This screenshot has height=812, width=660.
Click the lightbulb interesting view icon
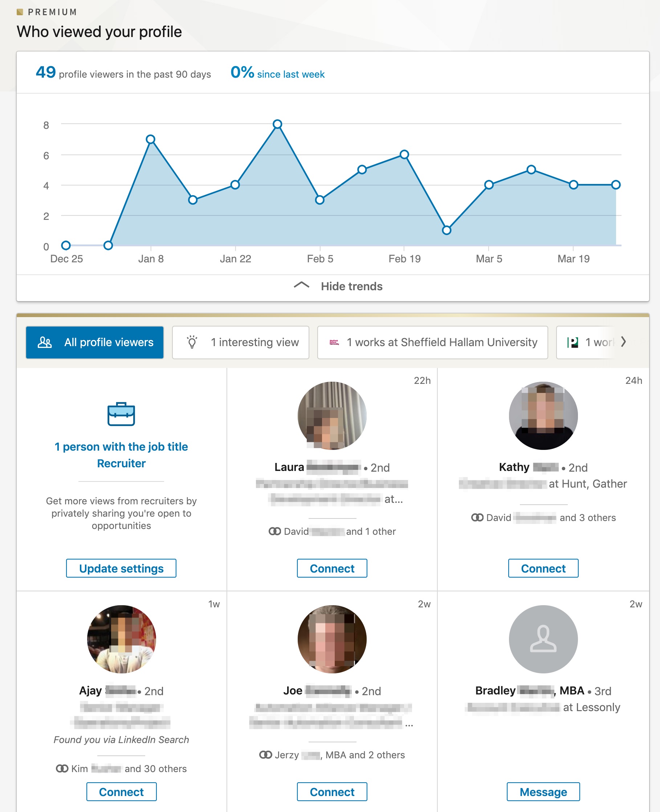(x=192, y=342)
